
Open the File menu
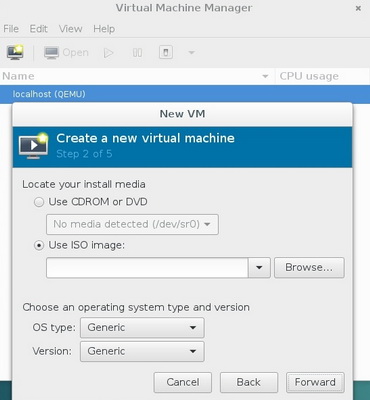[x=11, y=29]
